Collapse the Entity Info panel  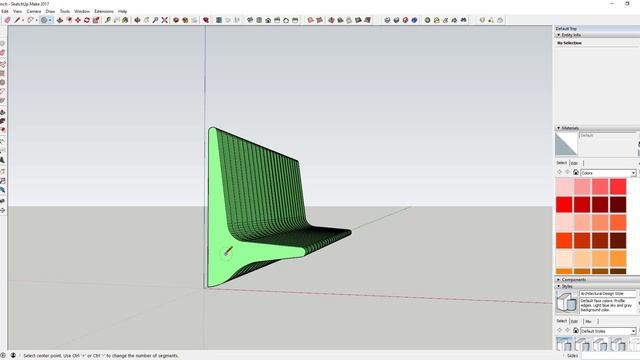click(559, 35)
